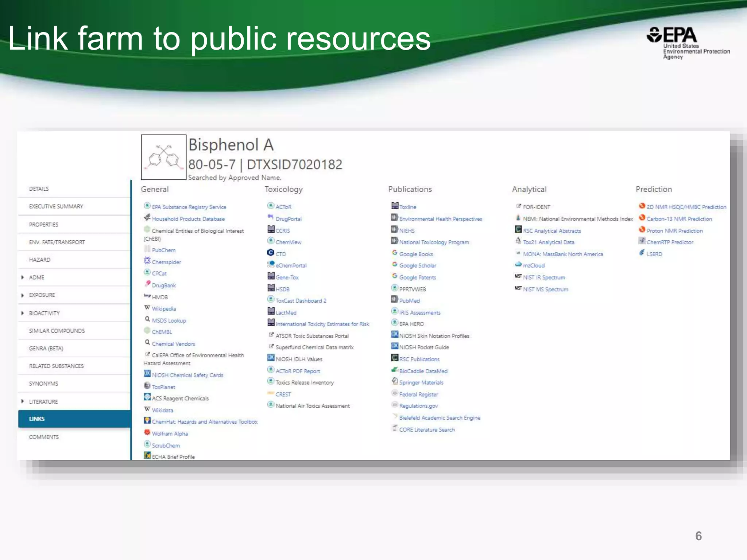Viewport: 747px width, 560px height.
Task: Click the CTD blue circle icon
Action: pyautogui.click(x=271, y=252)
